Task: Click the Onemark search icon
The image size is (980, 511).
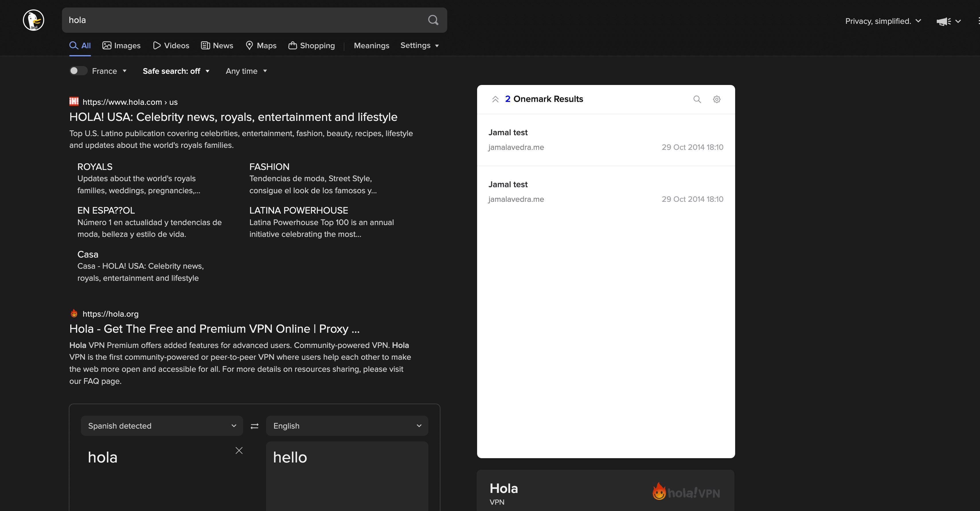Action: 697,99
